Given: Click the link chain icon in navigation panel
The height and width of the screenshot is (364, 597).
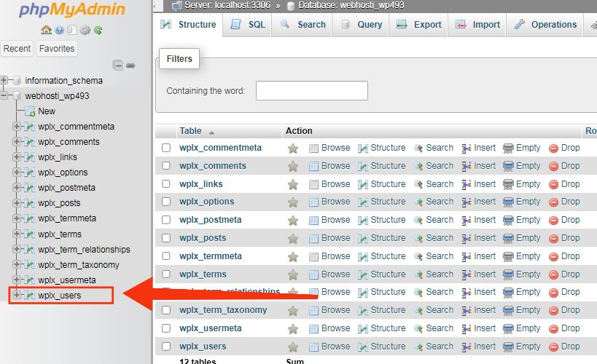Looking at the screenshot, I should pyautogui.click(x=130, y=66).
